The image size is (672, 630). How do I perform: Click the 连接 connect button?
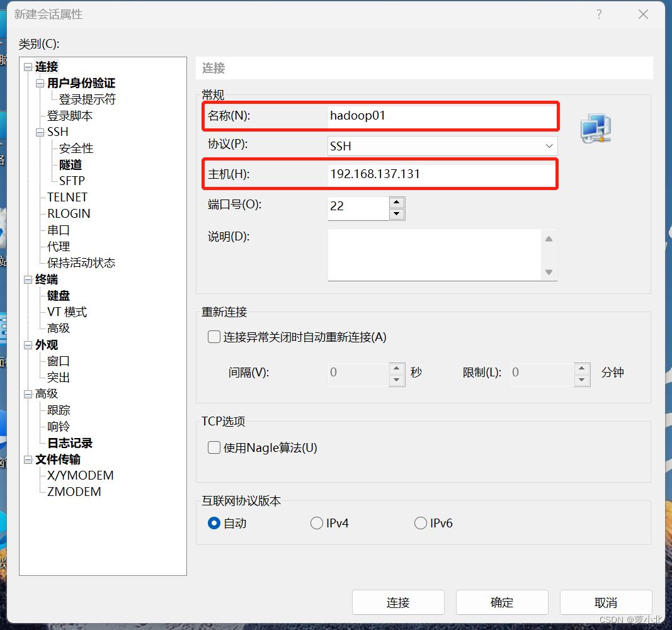click(x=398, y=602)
